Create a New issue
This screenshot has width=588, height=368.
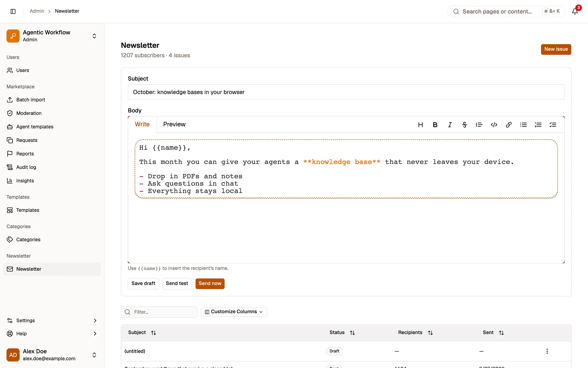[x=556, y=49]
